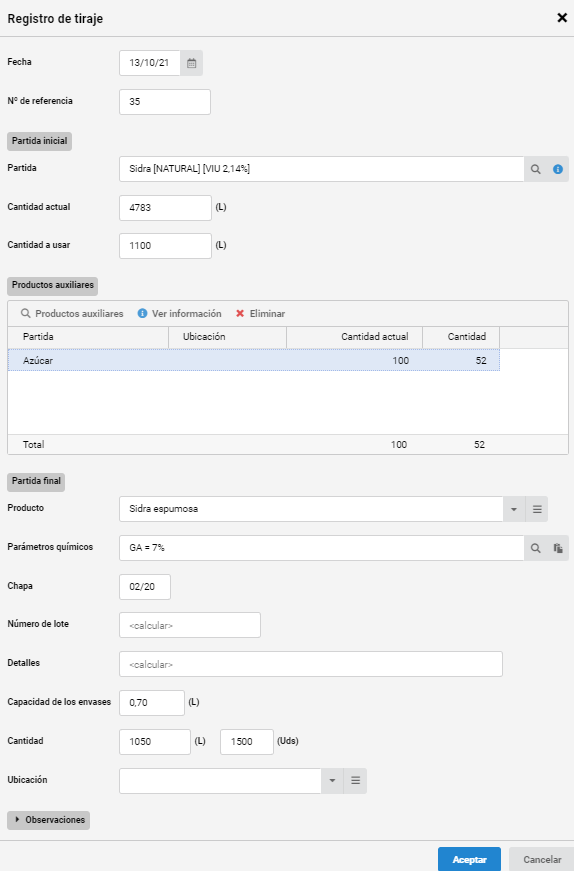Open the Producto list menu icon

pos(537,509)
